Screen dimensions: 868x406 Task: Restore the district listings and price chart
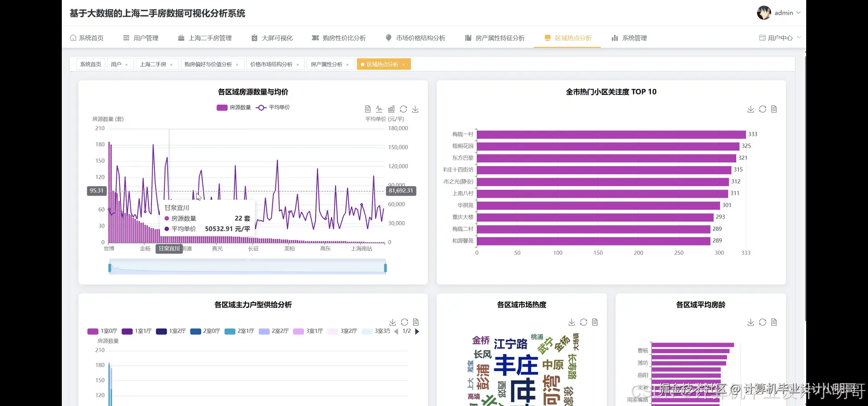tap(403, 109)
